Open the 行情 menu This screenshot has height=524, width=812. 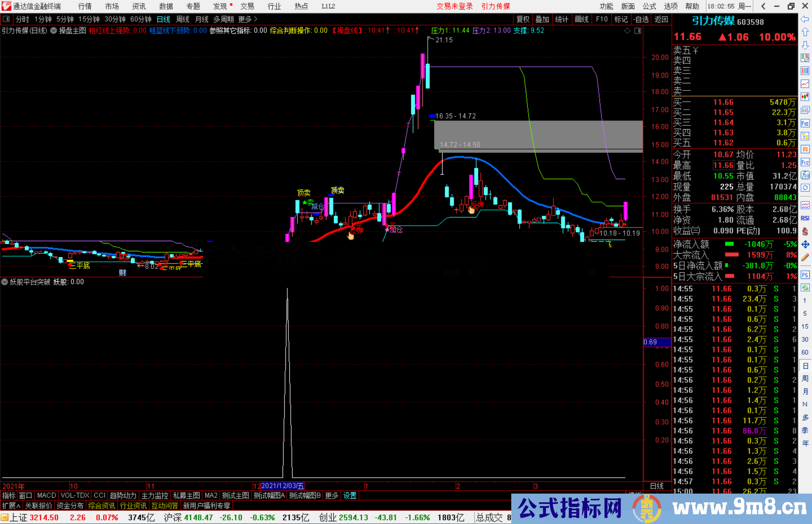(85, 6)
